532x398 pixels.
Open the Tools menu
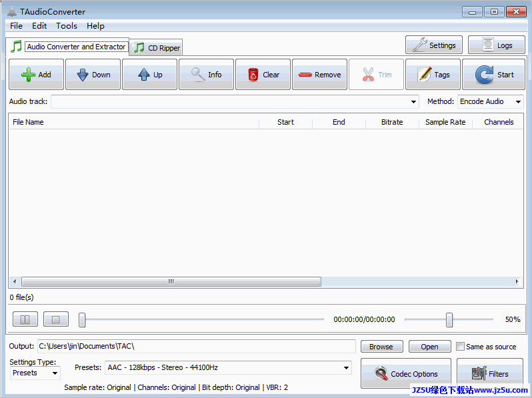click(67, 26)
